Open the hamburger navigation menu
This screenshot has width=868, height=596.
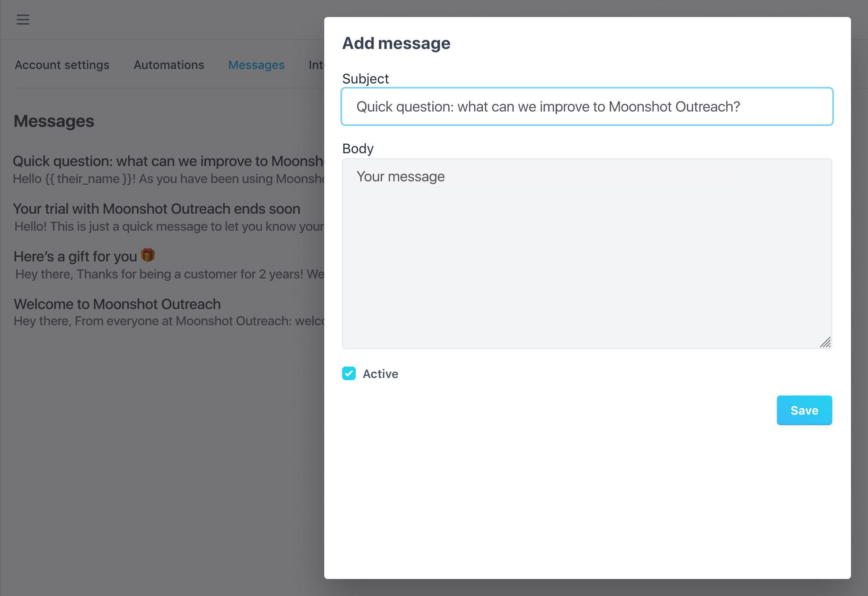[x=23, y=20]
